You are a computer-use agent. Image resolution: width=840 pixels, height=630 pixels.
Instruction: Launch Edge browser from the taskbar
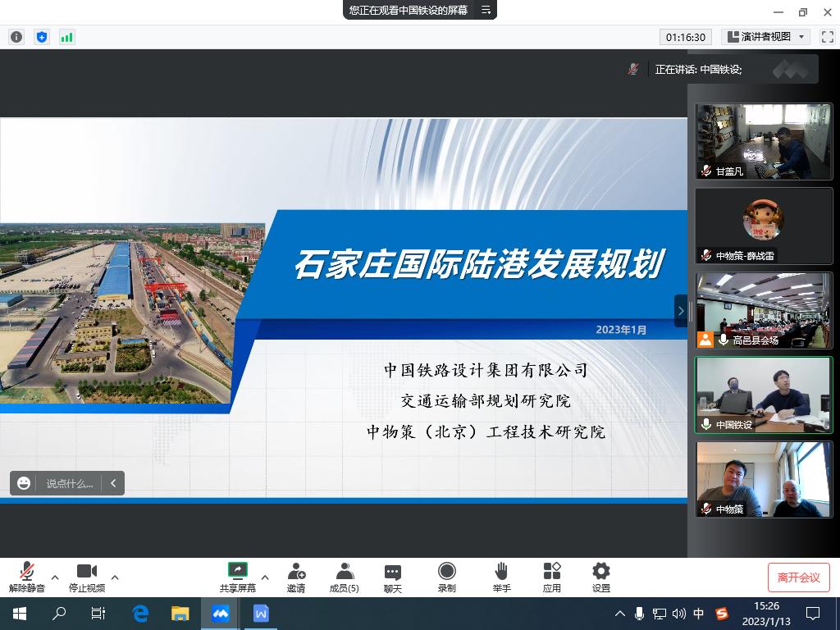140,614
